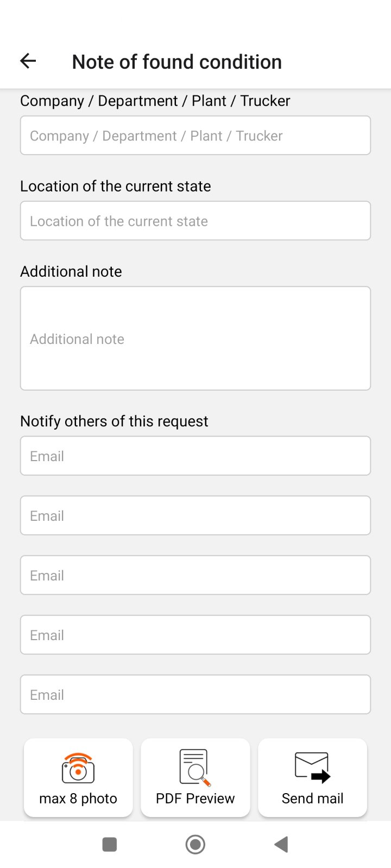Select the first Email field
The image size is (391, 868).
[x=195, y=456]
